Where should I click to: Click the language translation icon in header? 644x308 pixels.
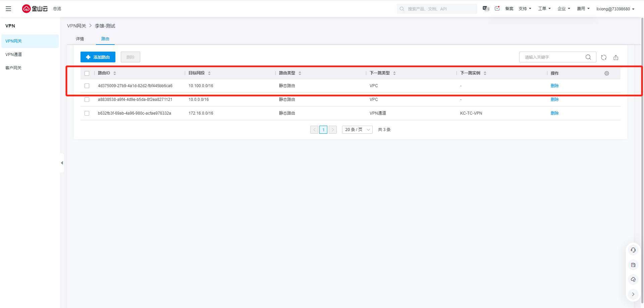click(x=486, y=9)
